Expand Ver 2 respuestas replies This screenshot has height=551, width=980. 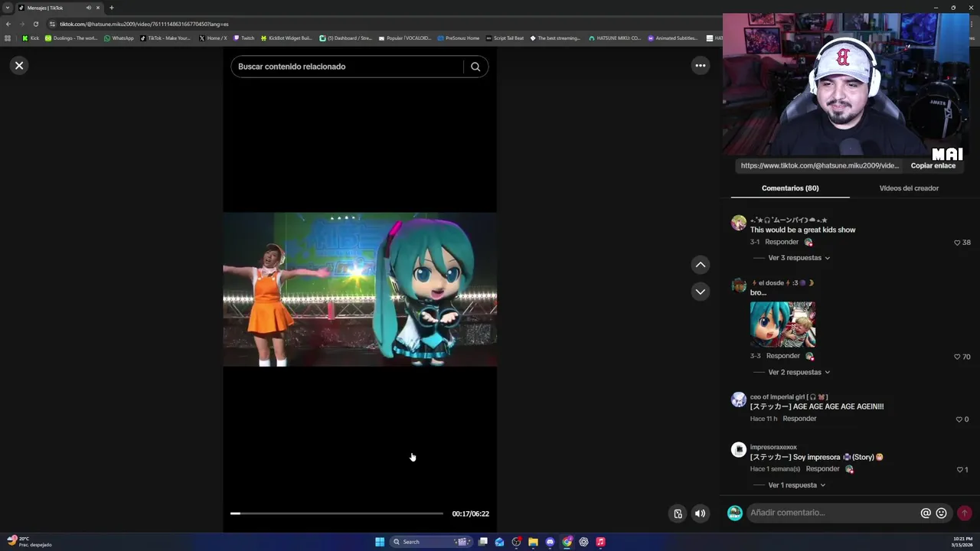pyautogui.click(x=799, y=372)
